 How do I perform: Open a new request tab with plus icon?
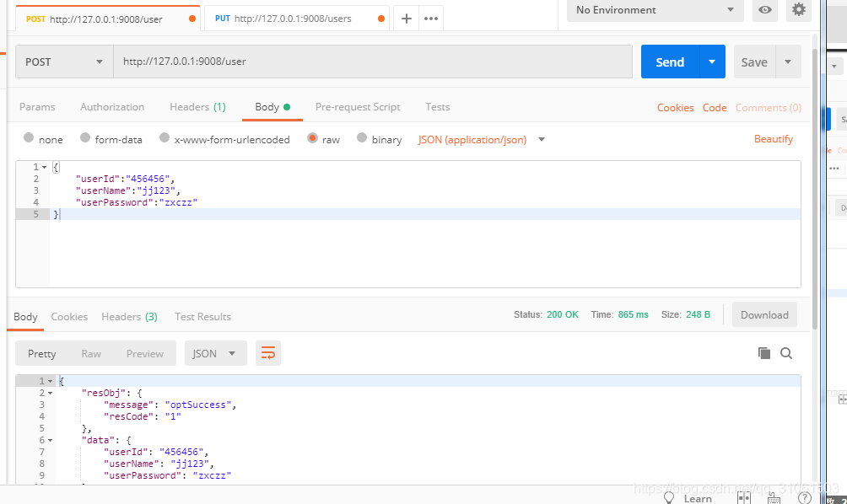(407, 19)
